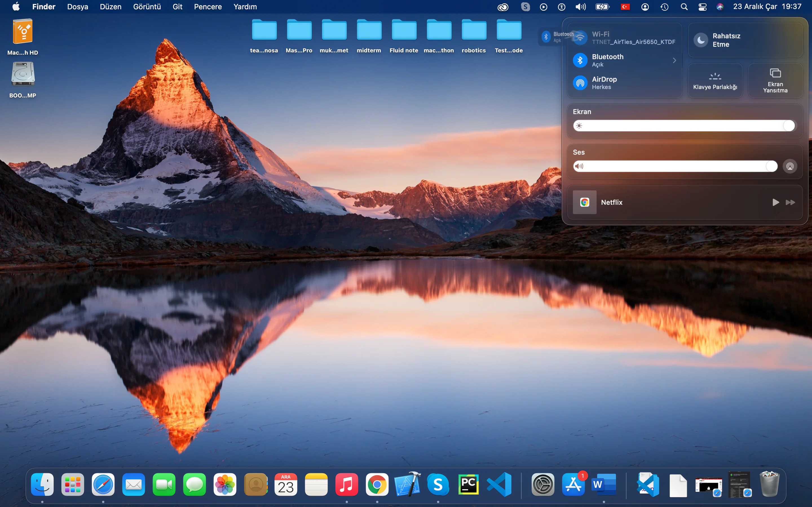
Task: Click the Creative Cloud menu bar icon
Action: click(503, 7)
